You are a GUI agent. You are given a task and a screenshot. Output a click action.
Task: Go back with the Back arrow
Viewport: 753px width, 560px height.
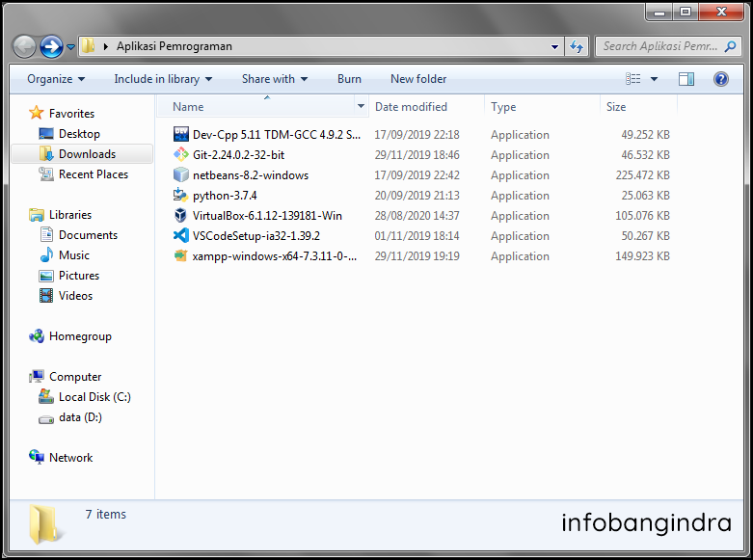(24, 46)
